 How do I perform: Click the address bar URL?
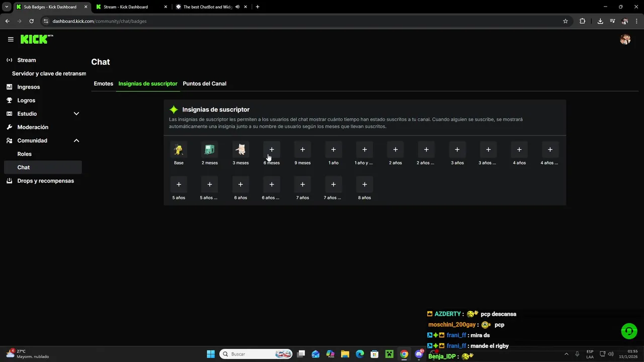[x=100, y=21]
